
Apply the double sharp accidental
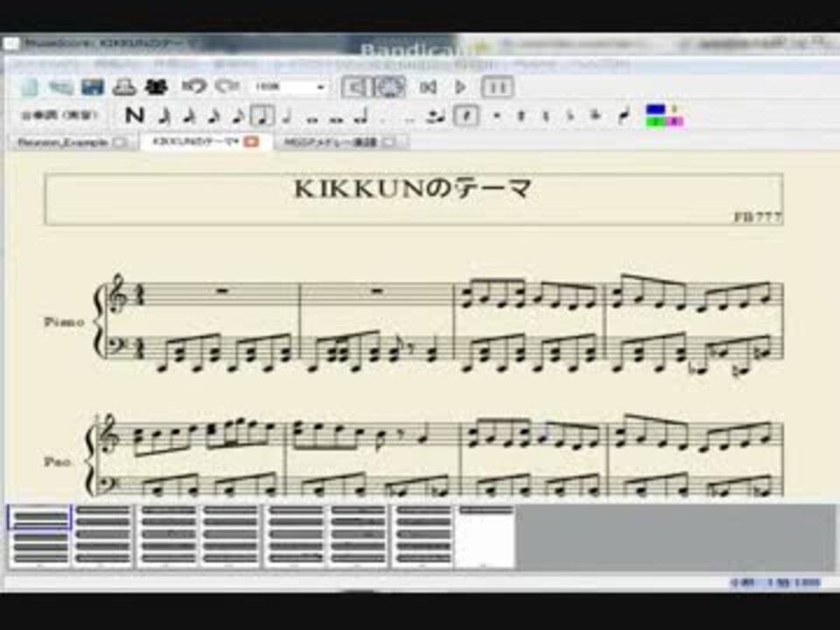pyautogui.click(x=497, y=115)
